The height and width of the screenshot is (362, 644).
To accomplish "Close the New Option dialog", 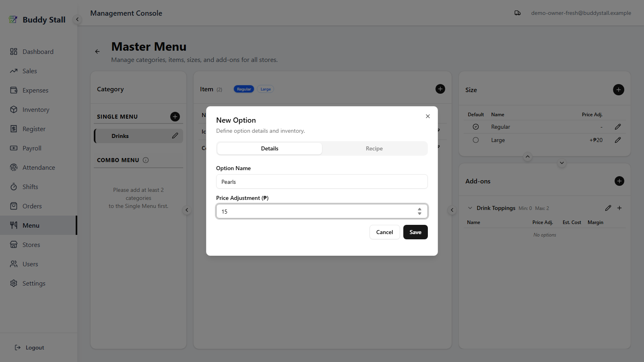I will point(428,116).
